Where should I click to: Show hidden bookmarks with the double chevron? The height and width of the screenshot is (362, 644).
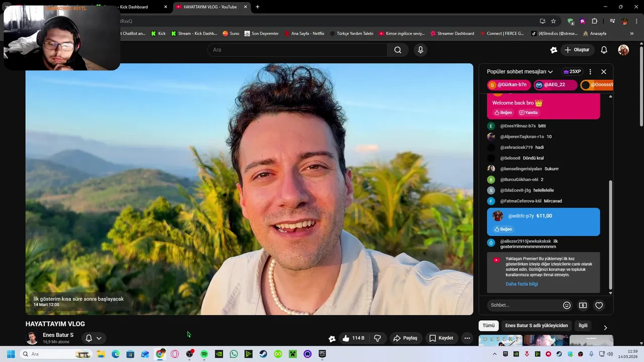(632, 34)
